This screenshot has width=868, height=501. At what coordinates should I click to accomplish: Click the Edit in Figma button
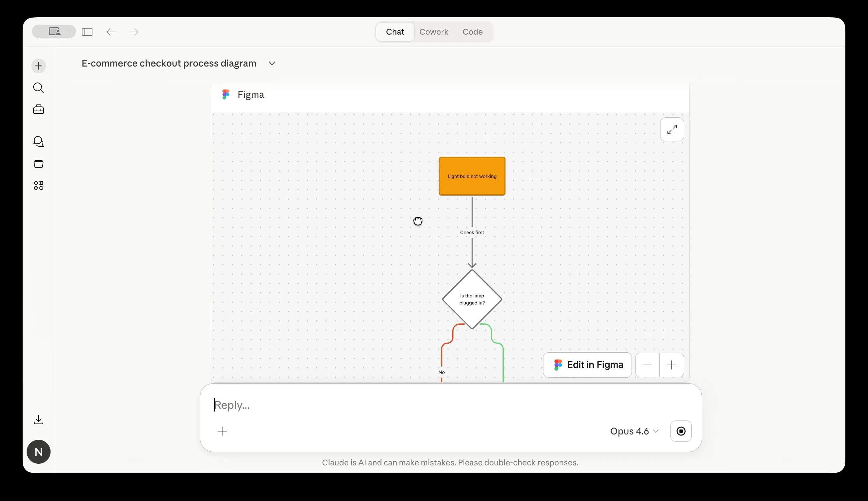click(587, 365)
